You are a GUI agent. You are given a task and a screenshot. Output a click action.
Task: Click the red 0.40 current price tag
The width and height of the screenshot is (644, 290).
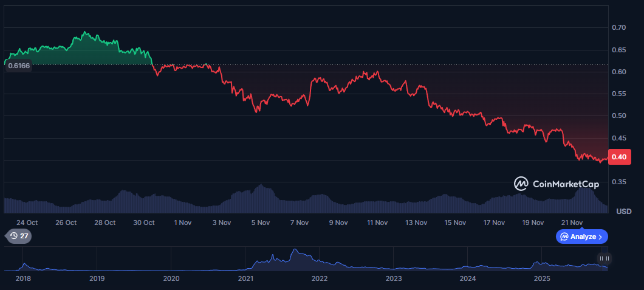pos(619,157)
